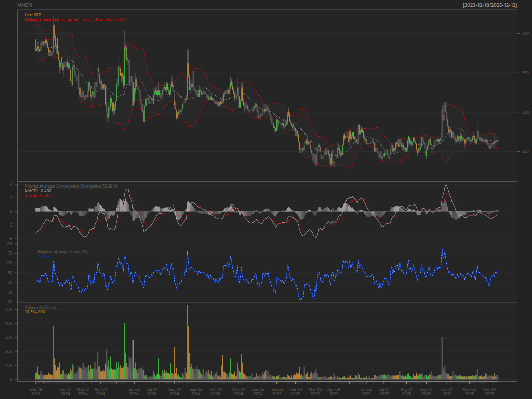Click the Dec 01 2025 date axis label
Screen dimensions: 532x399
(489, 392)
